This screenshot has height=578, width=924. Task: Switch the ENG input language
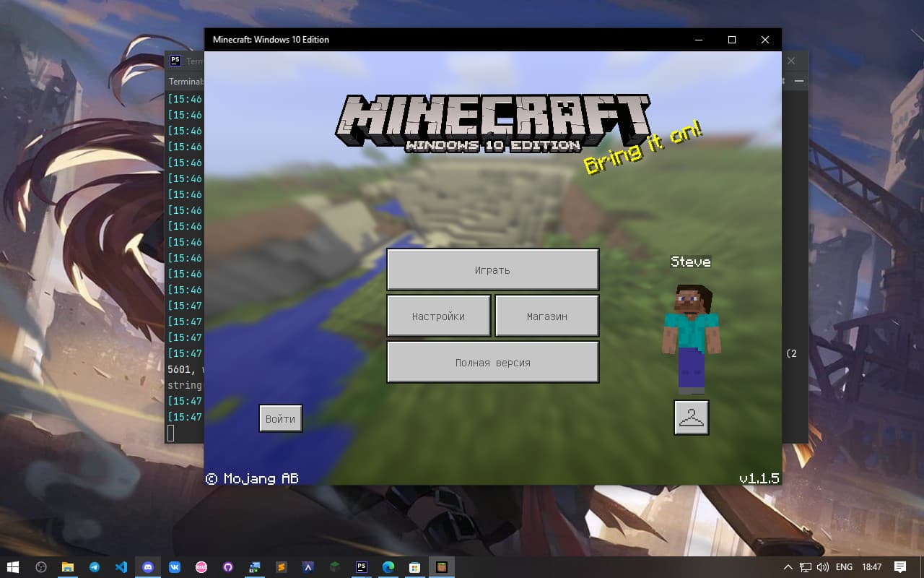844,567
